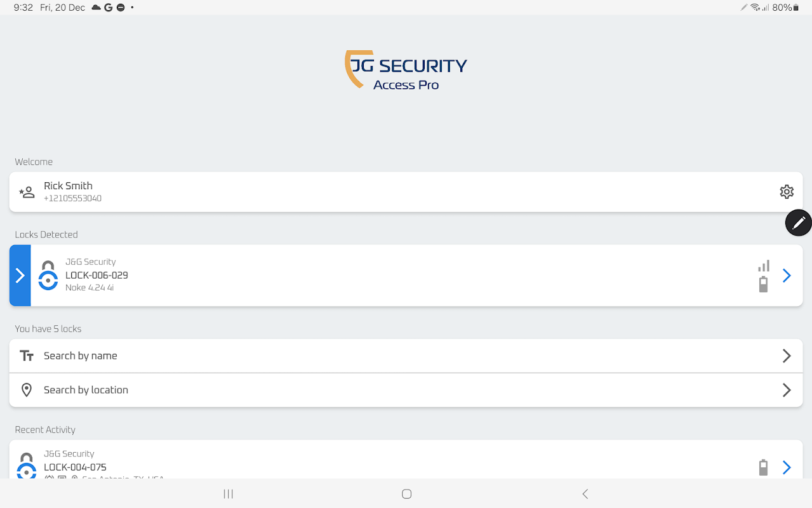The width and height of the screenshot is (812, 508).
Task: Open LOCK-006-029 details with right chevron
Action: click(787, 276)
